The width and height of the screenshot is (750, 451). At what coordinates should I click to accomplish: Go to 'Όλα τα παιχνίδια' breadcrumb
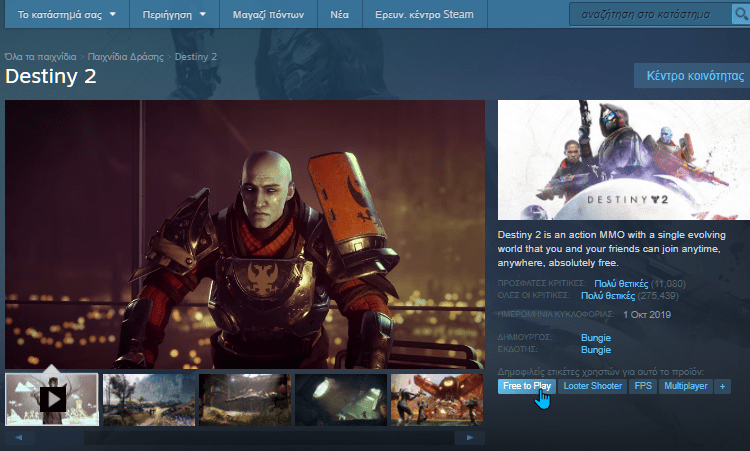[x=40, y=56]
